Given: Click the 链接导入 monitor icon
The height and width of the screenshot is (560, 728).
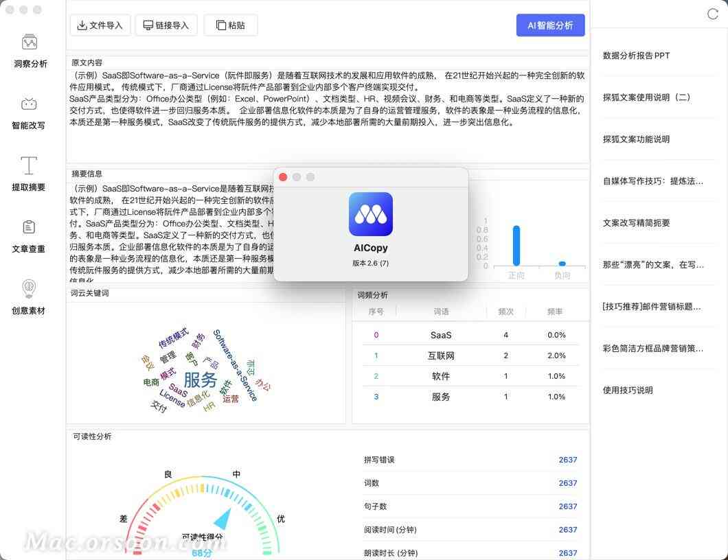Looking at the screenshot, I should tap(148, 25).
